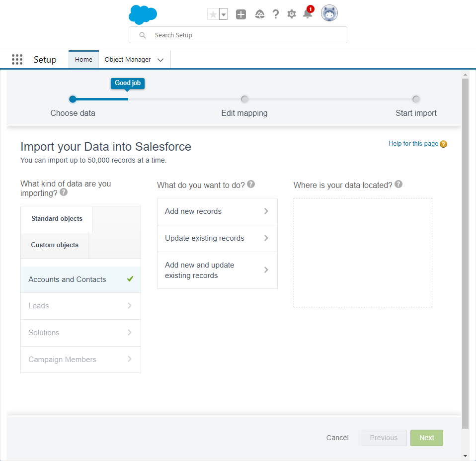This screenshot has height=461, width=476.
Task: Choose Add new and update existing records
Action: [x=217, y=270]
